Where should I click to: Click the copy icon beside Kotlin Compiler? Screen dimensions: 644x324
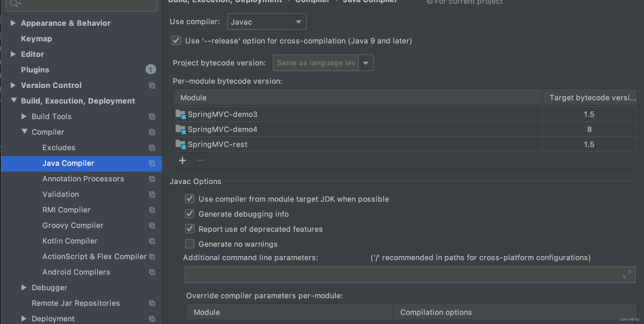coord(152,241)
